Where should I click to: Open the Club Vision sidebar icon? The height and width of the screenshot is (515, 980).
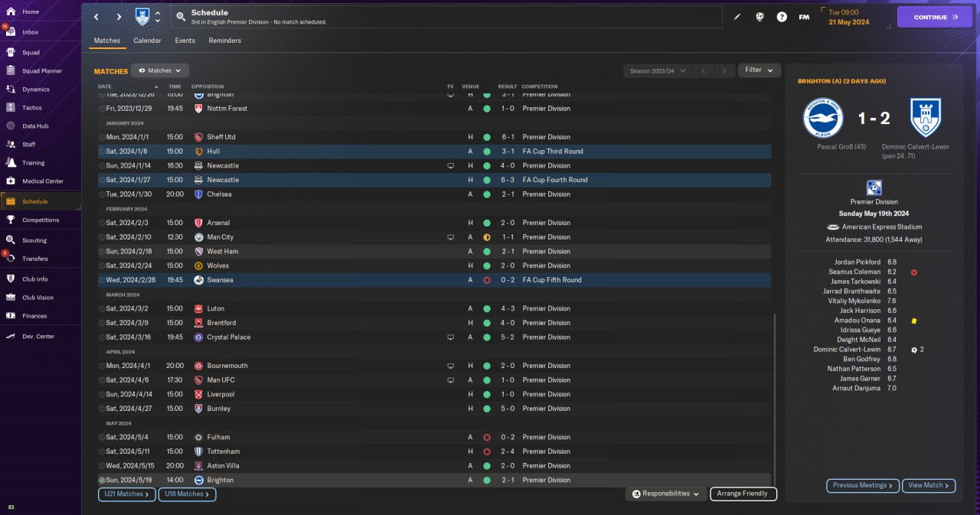pos(11,298)
